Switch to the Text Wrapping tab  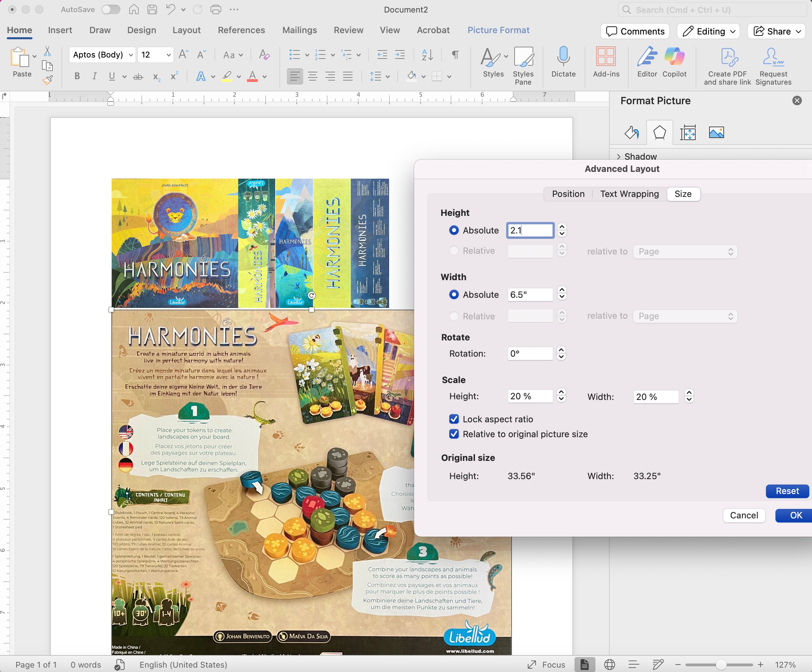pyautogui.click(x=629, y=194)
